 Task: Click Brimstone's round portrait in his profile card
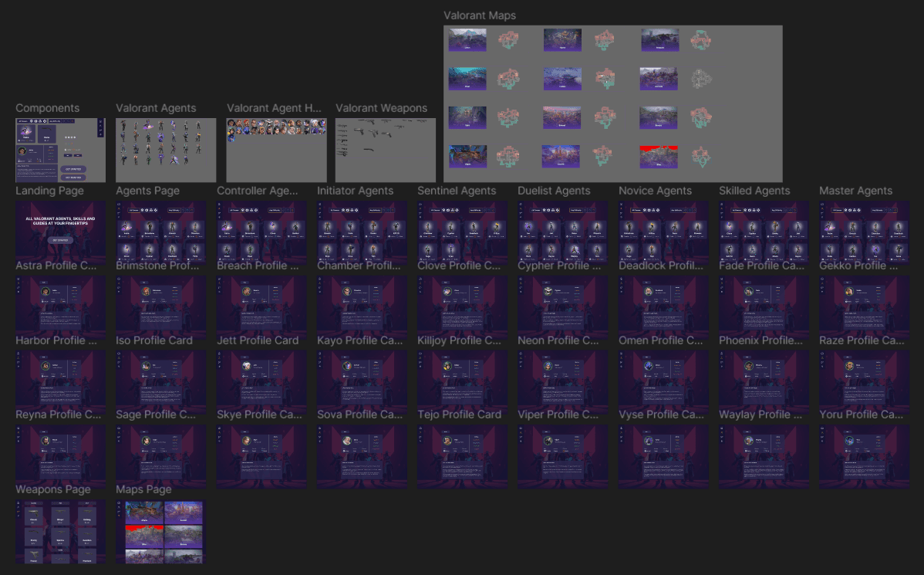146,292
